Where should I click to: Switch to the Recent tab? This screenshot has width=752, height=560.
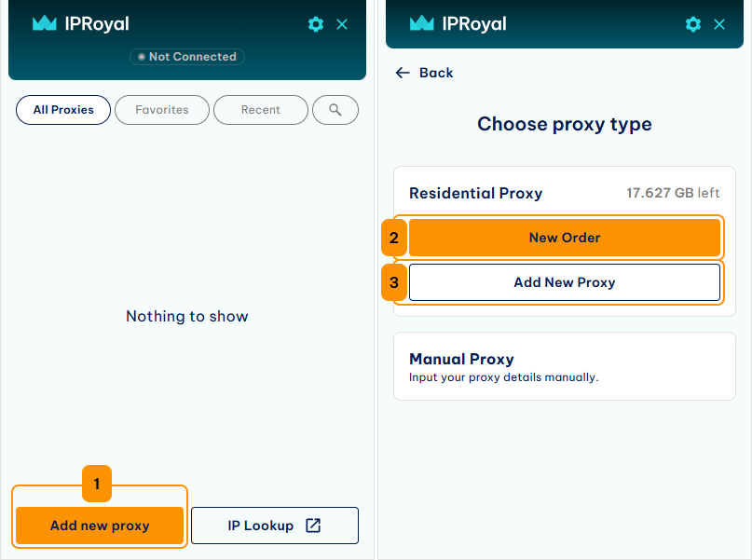[260, 110]
